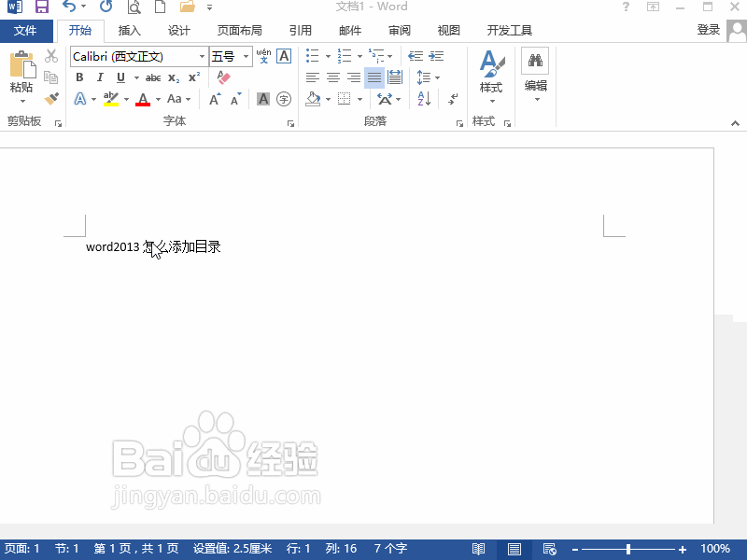Sort text with the A-Z icon

[424, 99]
